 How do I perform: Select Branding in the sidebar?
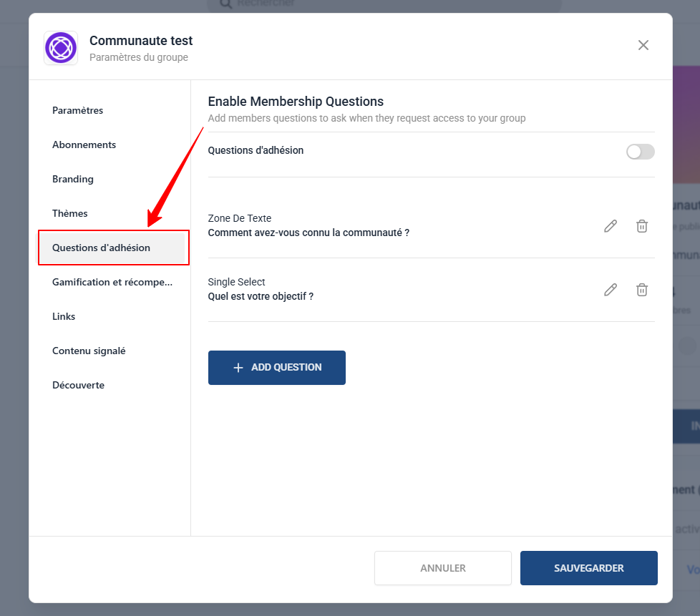point(73,179)
